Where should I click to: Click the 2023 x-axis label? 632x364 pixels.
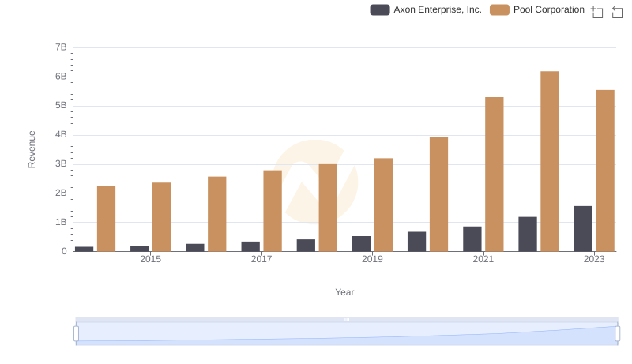594,259
